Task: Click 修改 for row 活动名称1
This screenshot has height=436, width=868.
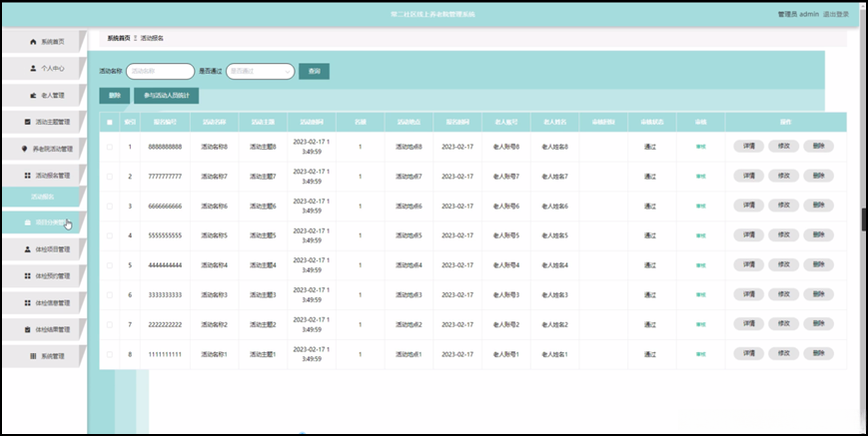Action: point(783,353)
